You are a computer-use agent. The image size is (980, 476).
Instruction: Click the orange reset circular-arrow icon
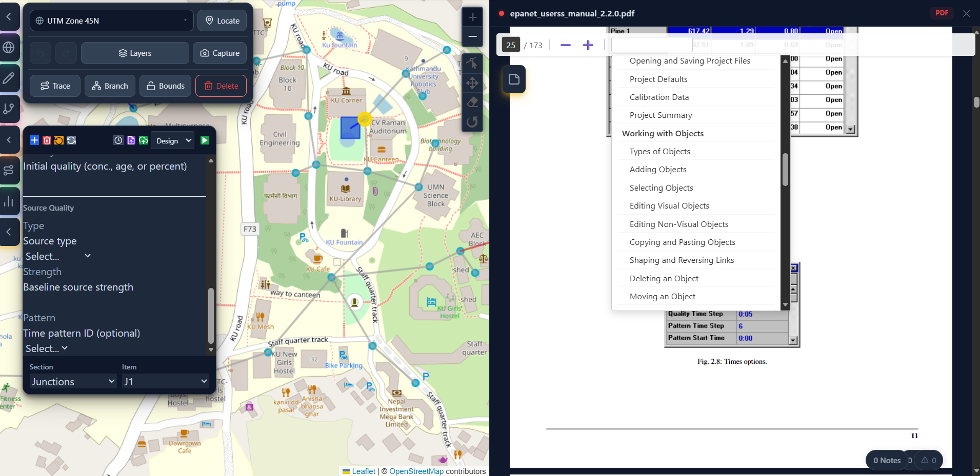[x=59, y=140]
